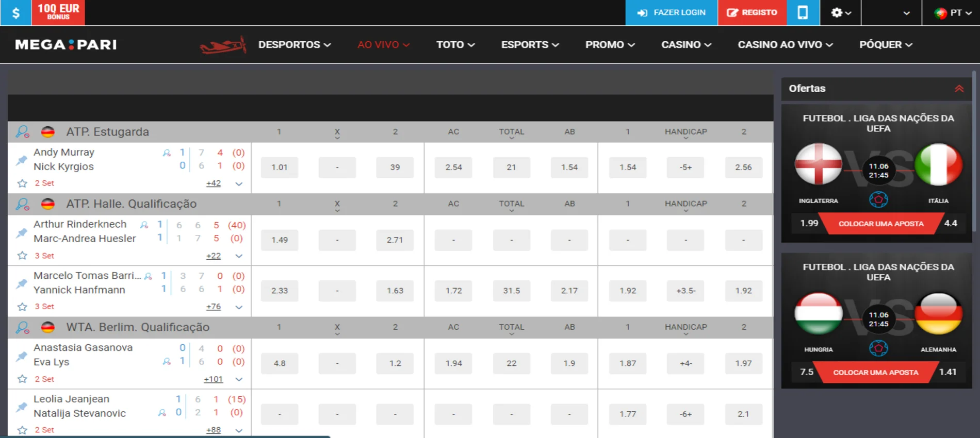Screen dimensions: 980x438
Task: Open the mobile app phone icon
Action: [x=803, y=12]
